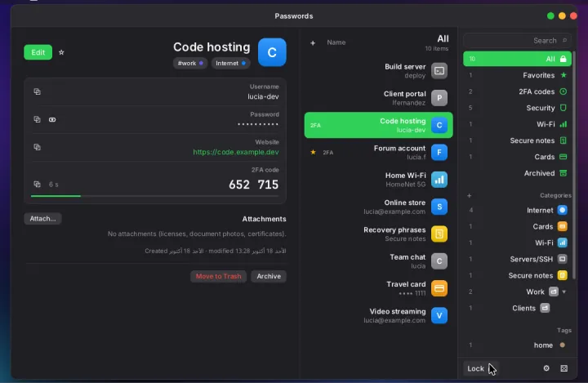The width and height of the screenshot is (588, 383).
Task: Select the Online store entry
Action: click(x=378, y=207)
